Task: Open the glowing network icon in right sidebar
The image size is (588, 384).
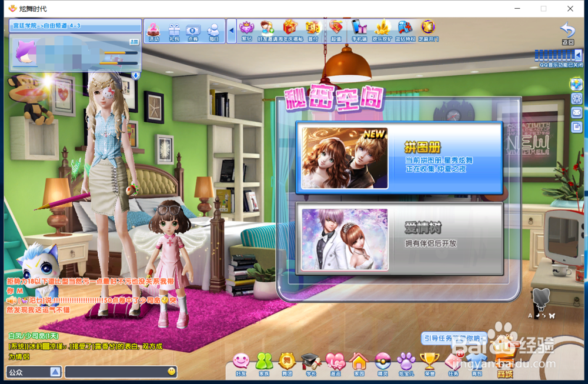Action: pyautogui.click(x=576, y=84)
